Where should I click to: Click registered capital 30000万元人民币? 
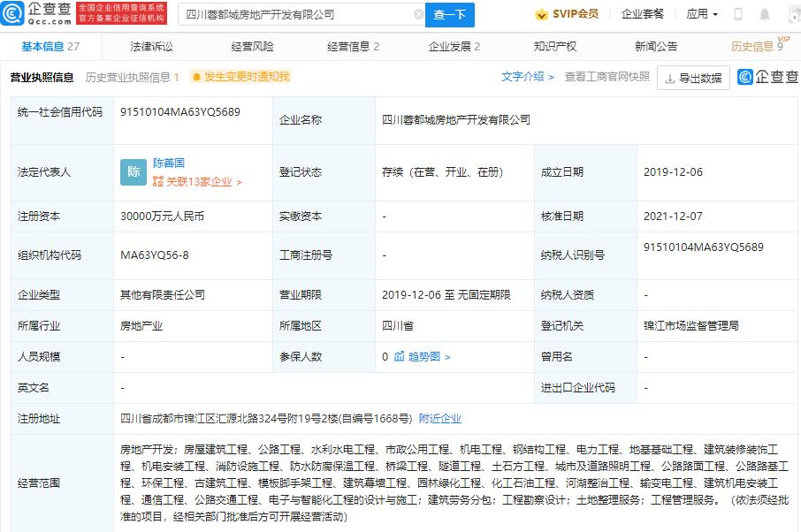click(x=162, y=217)
